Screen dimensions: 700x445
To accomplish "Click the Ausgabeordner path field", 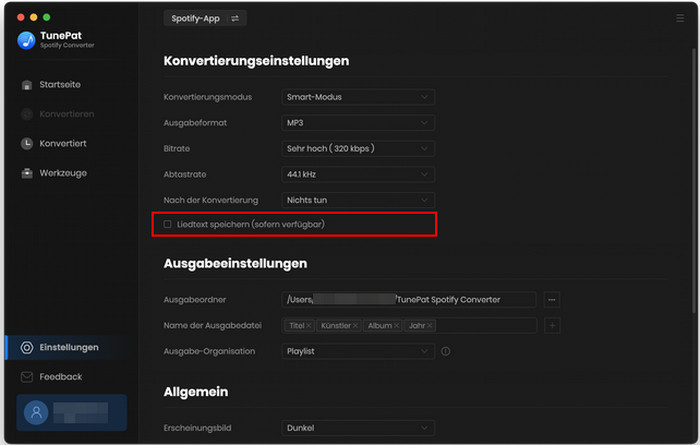I will coord(408,299).
